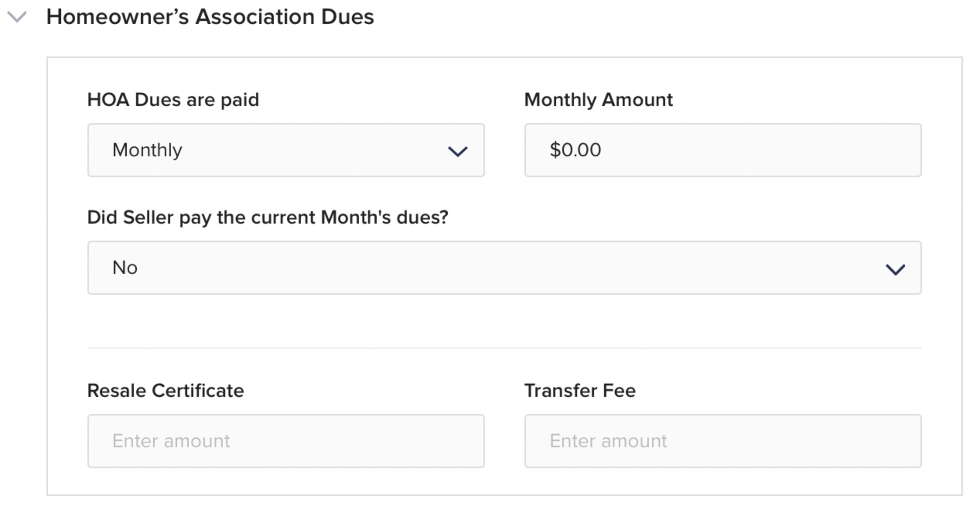The width and height of the screenshot is (980, 513).
Task: Click the selected "Monthly" value text
Action: click(147, 150)
